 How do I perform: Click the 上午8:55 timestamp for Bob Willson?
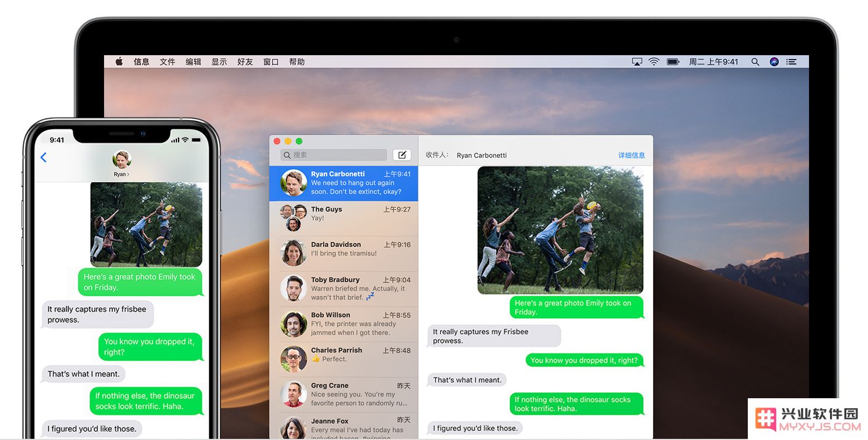397,315
